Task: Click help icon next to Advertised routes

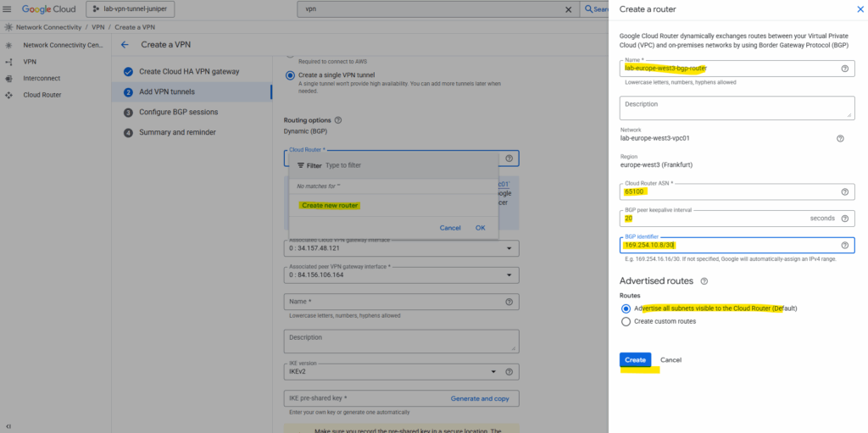Action: (704, 281)
